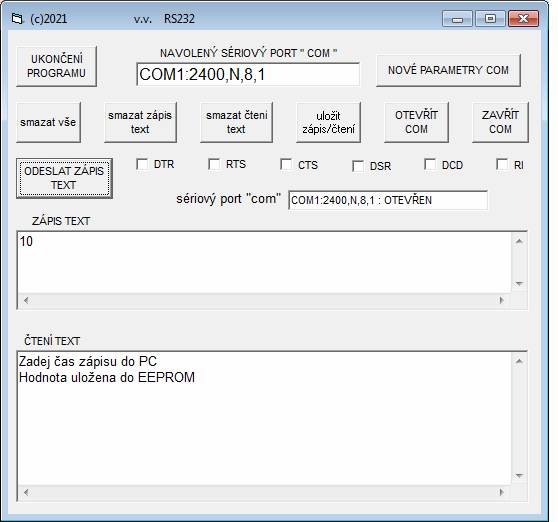Screen dimensions: 558x522
Task: Save log with uložit zápis/čtení
Action: pyautogui.click(x=328, y=122)
